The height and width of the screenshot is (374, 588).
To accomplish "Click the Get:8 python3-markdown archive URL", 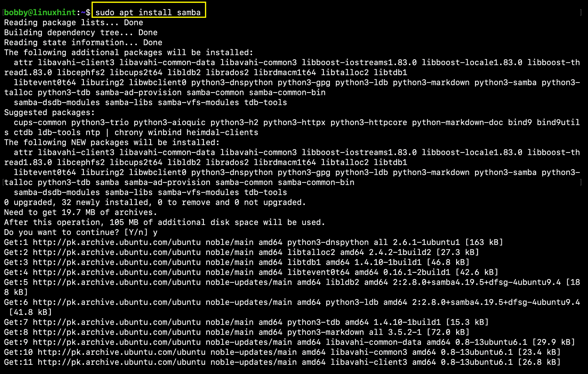I will click(117, 332).
